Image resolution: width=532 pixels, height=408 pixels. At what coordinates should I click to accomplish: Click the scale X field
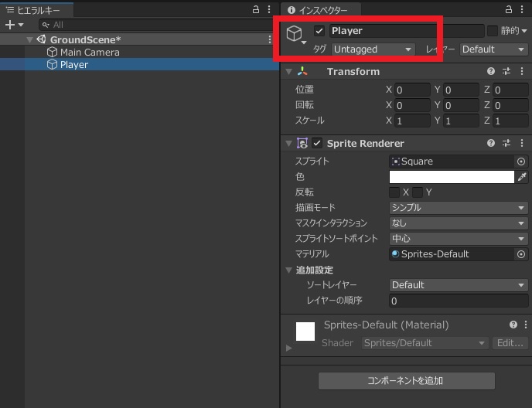(x=412, y=121)
